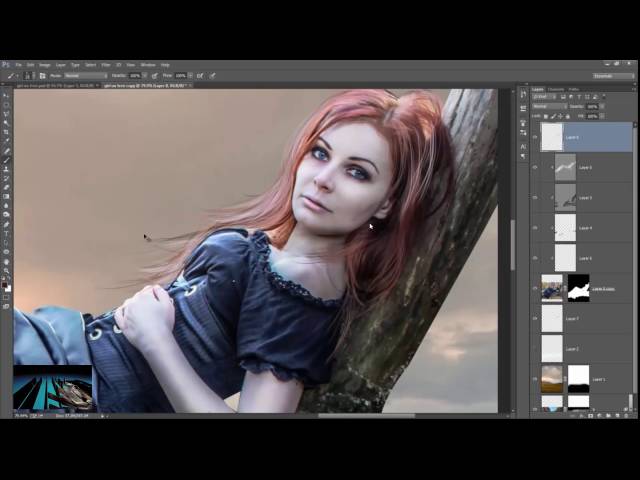The image size is (640, 480).
Task: Select the Move tool
Action: coord(6,95)
